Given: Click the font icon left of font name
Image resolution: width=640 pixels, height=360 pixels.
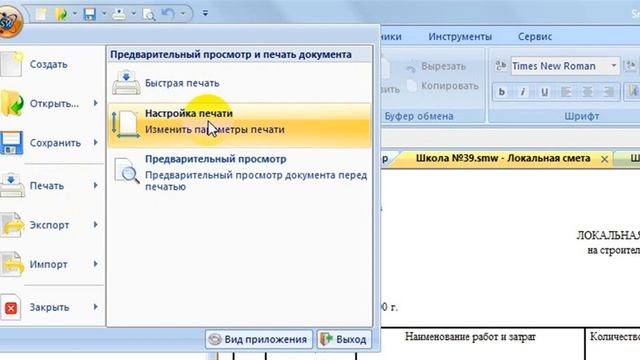Looking at the screenshot, I should click(500, 66).
